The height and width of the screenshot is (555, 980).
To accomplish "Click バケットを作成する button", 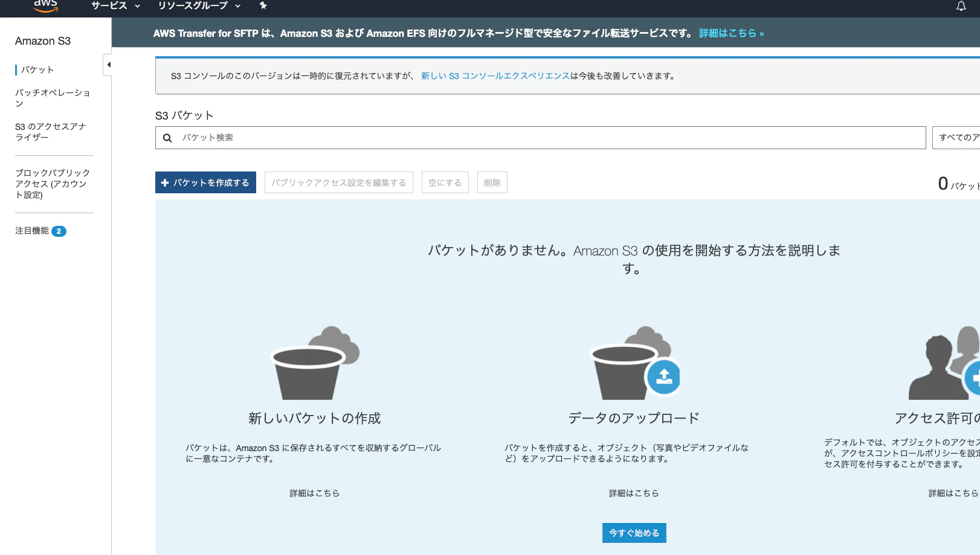I will (205, 182).
